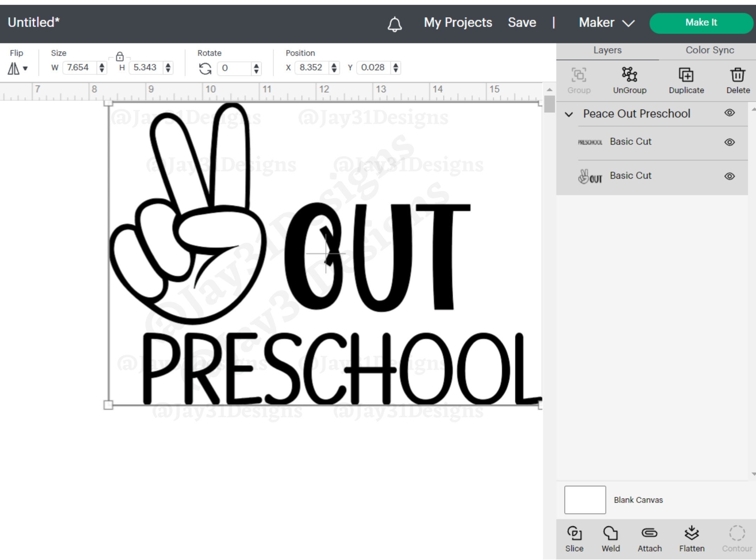The height and width of the screenshot is (560, 756).
Task: Click the UnGroup icon
Action: click(629, 75)
